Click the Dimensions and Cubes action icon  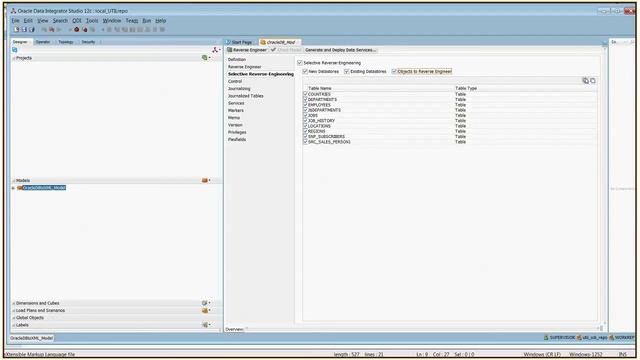[x=205, y=303]
